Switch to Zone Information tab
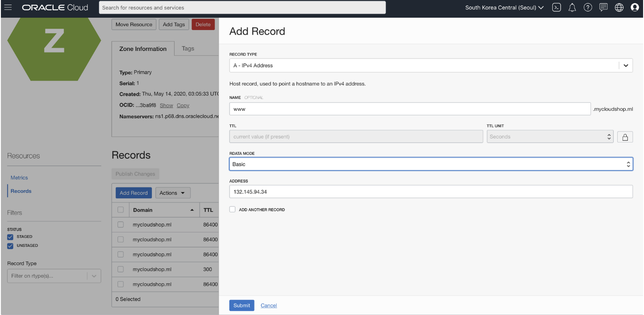644x315 pixels. click(143, 49)
